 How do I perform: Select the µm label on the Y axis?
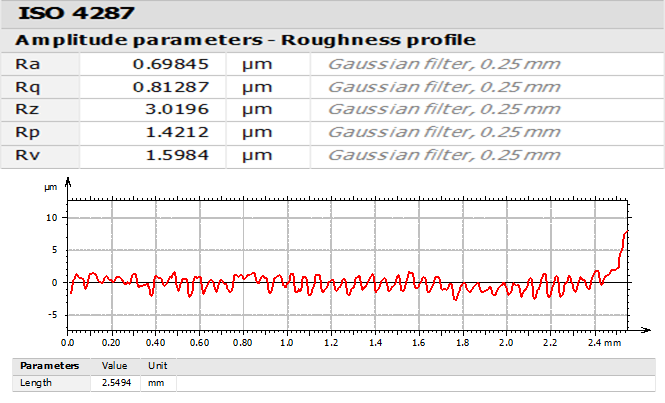click(x=50, y=188)
